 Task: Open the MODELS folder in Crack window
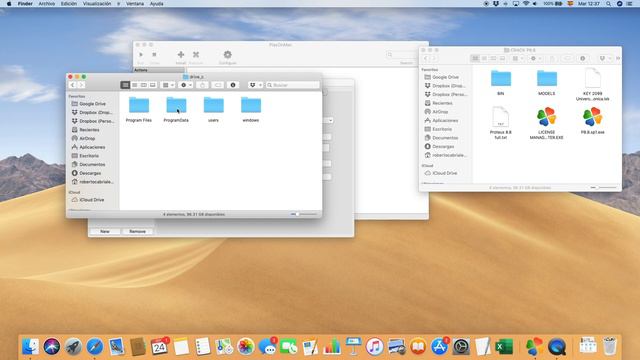point(547,83)
